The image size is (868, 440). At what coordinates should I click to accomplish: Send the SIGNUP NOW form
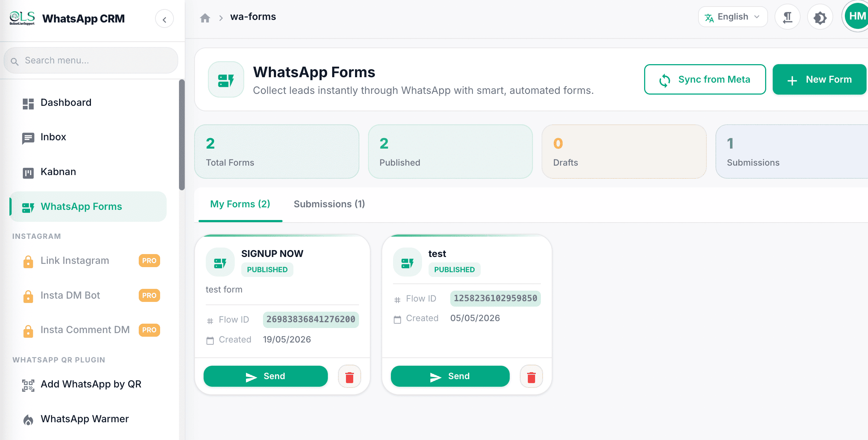pos(266,376)
